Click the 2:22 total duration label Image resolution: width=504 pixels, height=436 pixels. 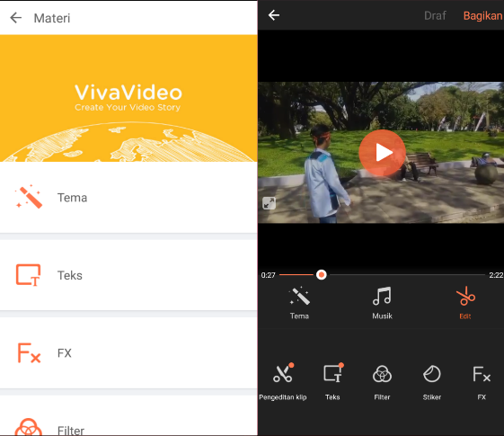point(496,275)
